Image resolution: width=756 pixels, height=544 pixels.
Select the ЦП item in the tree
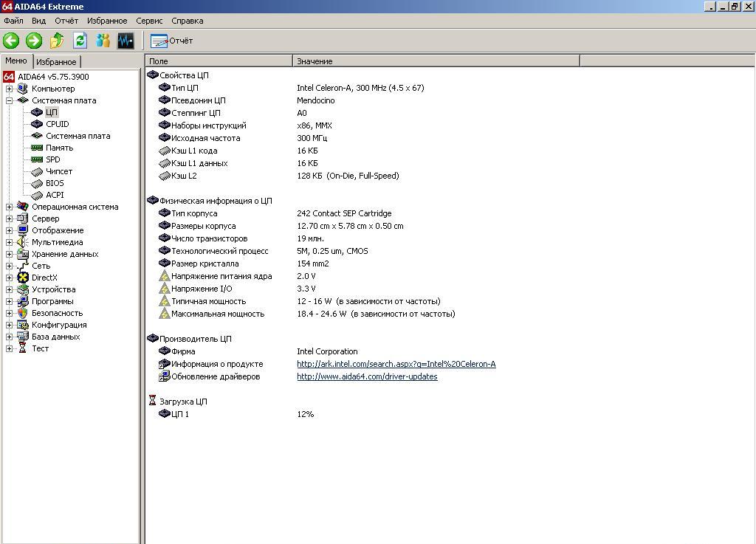pos(51,112)
